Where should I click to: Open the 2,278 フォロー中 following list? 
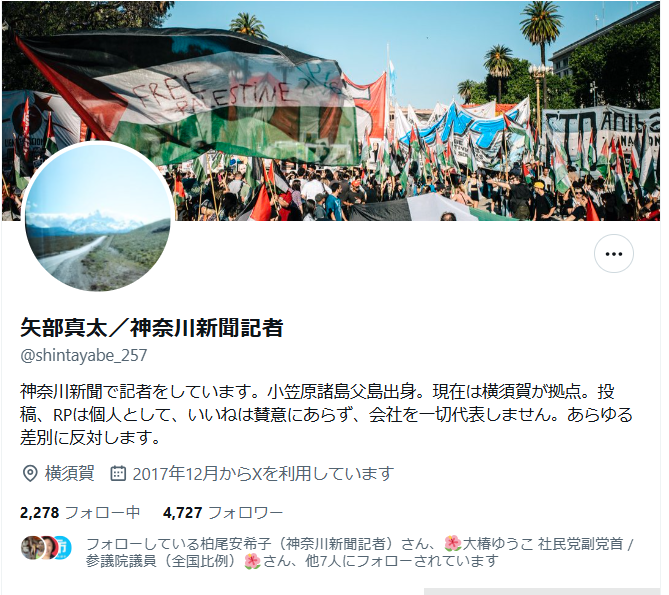pyautogui.click(x=80, y=512)
